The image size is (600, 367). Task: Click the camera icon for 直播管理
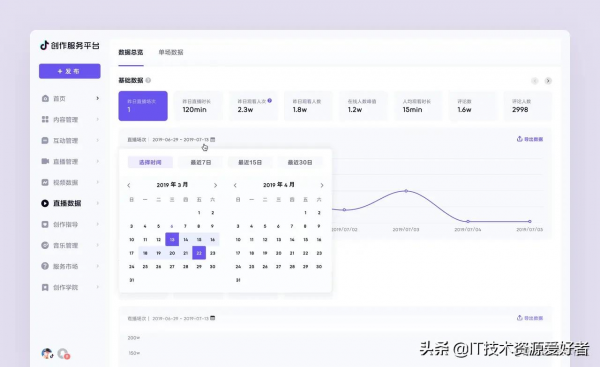(45, 161)
